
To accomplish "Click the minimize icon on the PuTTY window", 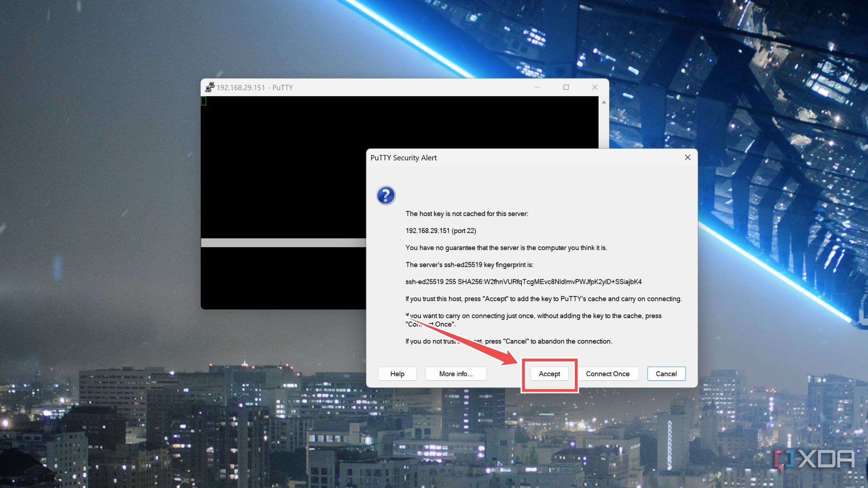I will [537, 87].
